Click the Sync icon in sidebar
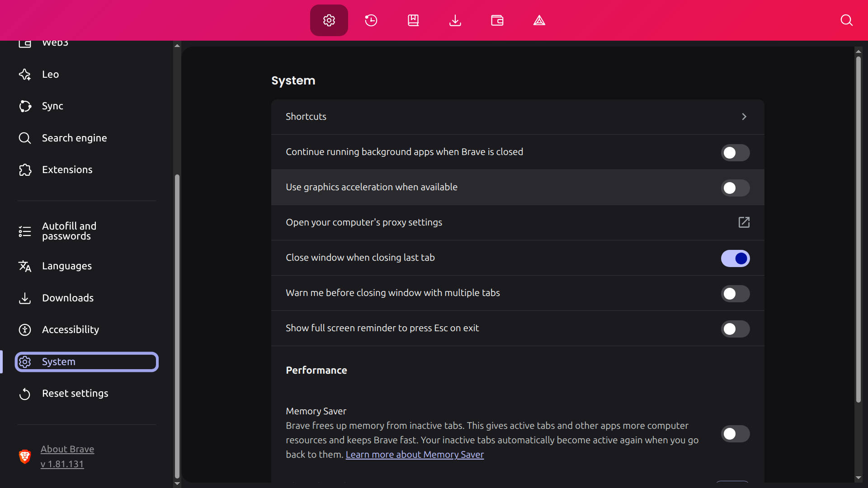 tap(25, 106)
